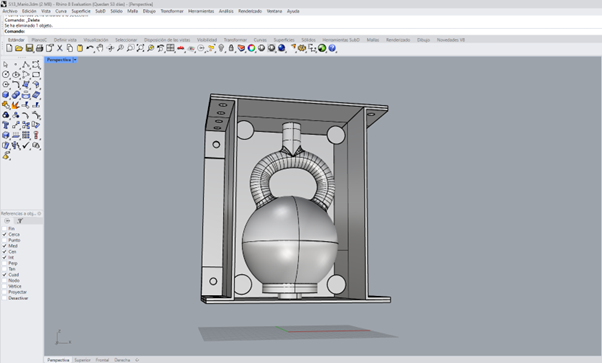This screenshot has height=363, width=602.
Task: Cut selection with the scissors icon
Action: click(60, 48)
